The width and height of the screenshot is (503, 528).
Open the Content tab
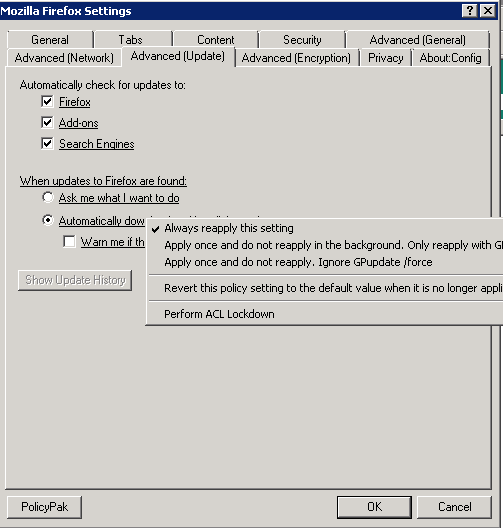(x=215, y=40)
